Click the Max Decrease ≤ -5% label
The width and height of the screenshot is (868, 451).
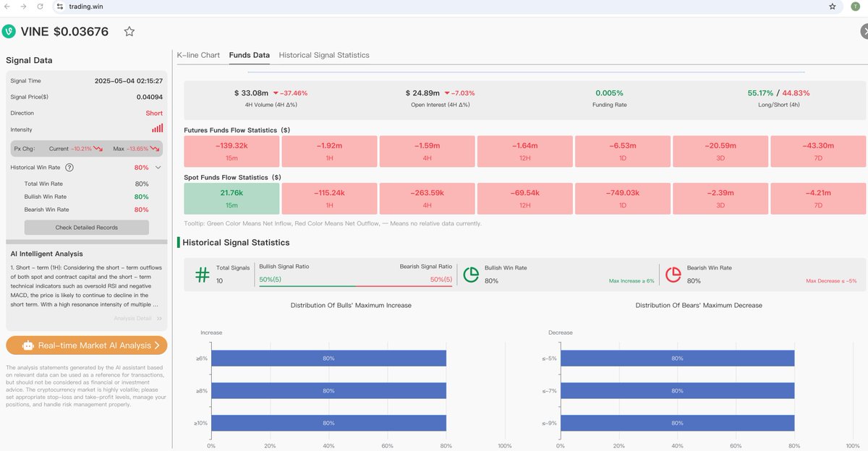click(831, 280)
